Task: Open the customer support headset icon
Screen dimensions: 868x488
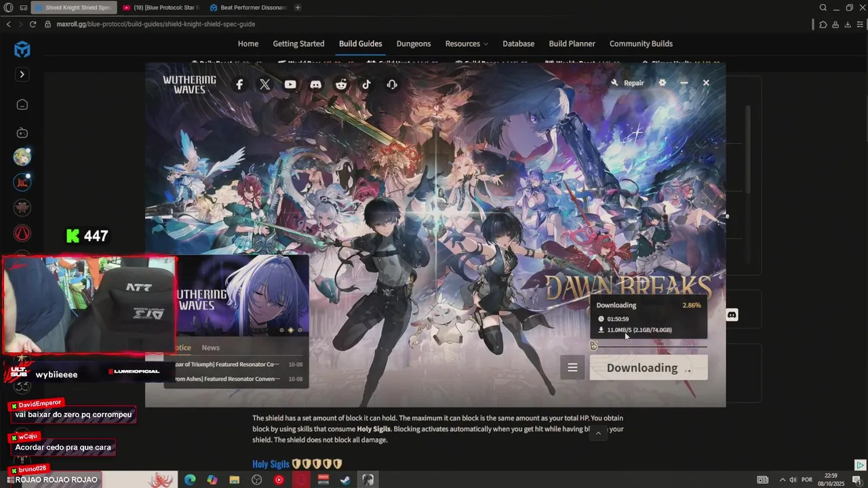Action: [392, 84]
